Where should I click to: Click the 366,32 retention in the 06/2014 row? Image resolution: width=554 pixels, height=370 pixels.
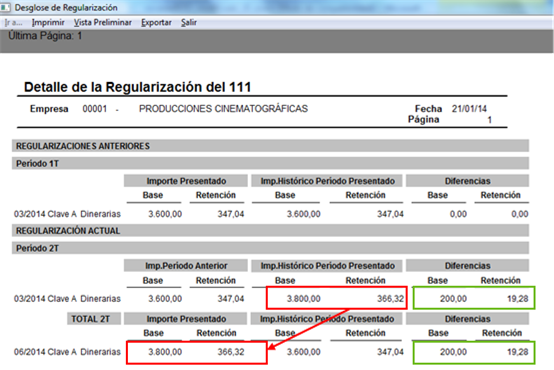(231, 352)
